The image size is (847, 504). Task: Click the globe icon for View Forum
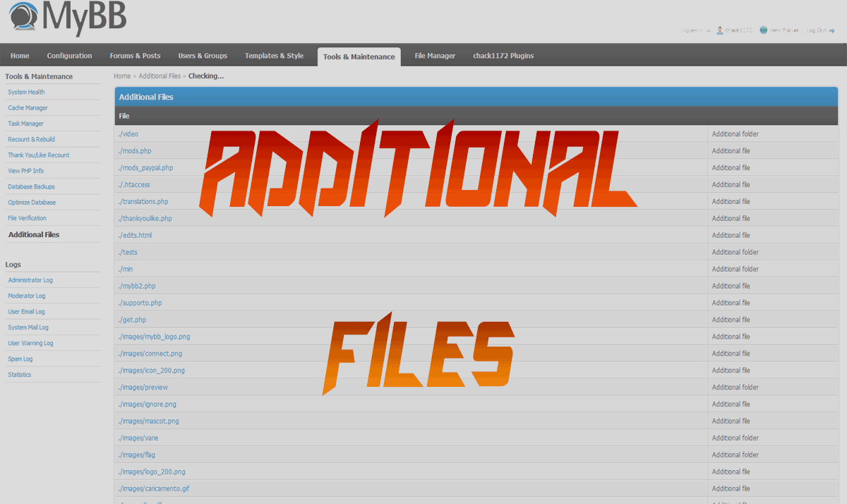[764, 30]
